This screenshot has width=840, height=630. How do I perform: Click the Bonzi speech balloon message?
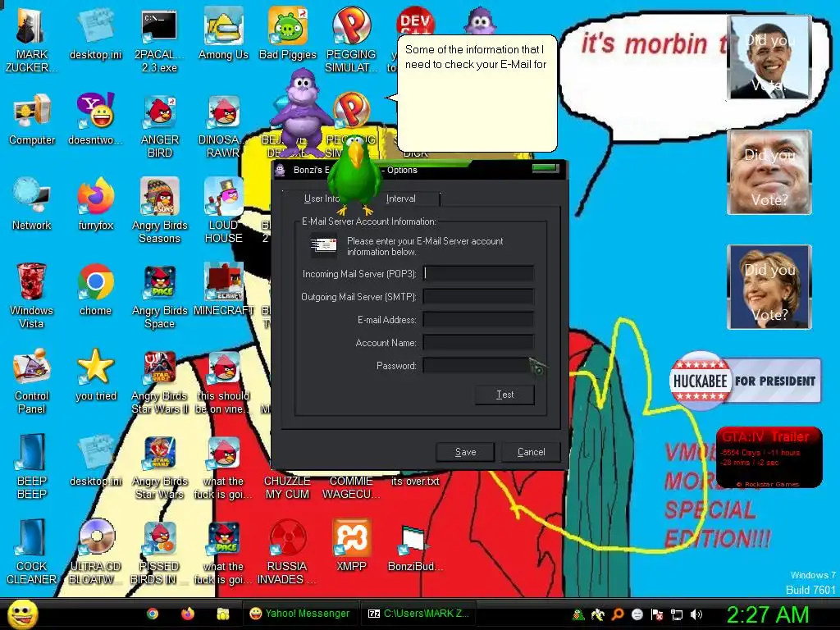(x=477, y=94)
